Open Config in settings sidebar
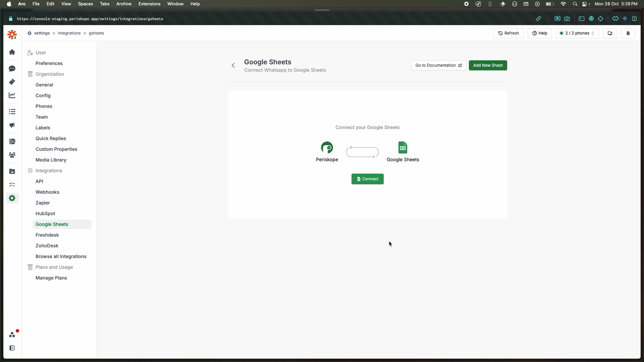This screenshot has width=644, height=362. click(x=43, y=96)
